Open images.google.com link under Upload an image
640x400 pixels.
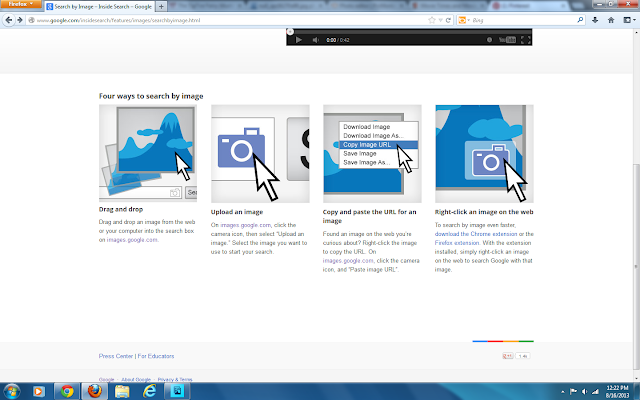[245, 225]
